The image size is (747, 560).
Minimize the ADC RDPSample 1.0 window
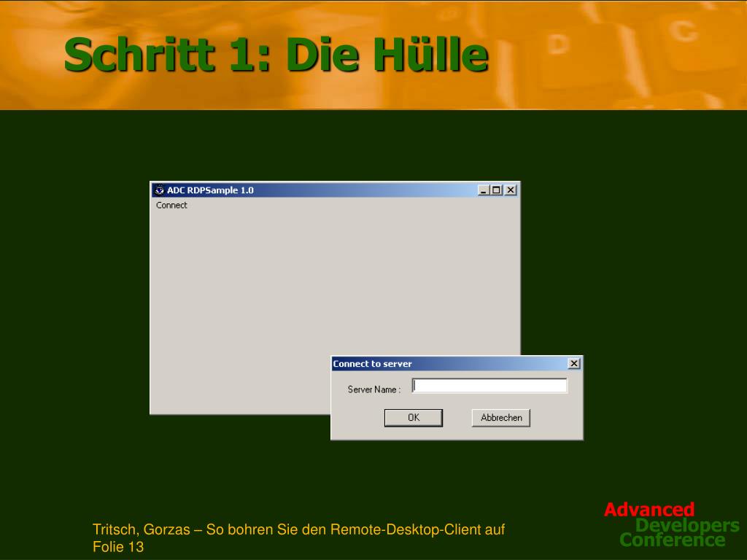484,190
